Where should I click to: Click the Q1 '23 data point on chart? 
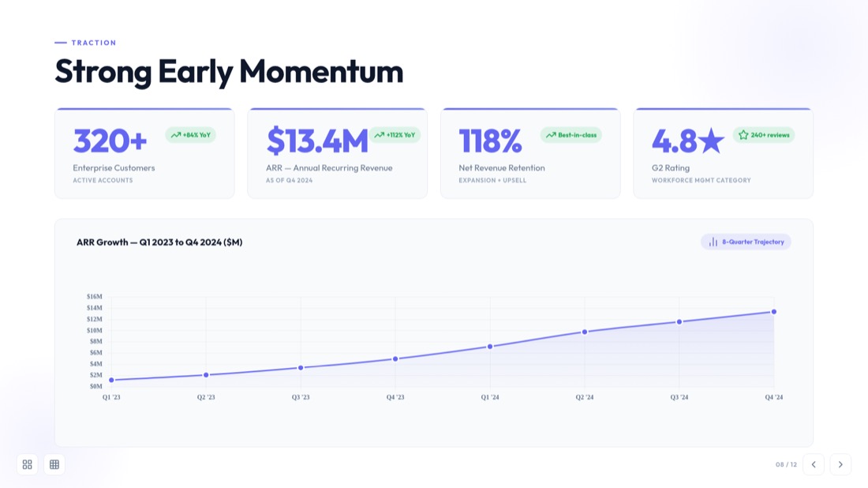coord(111,380)
